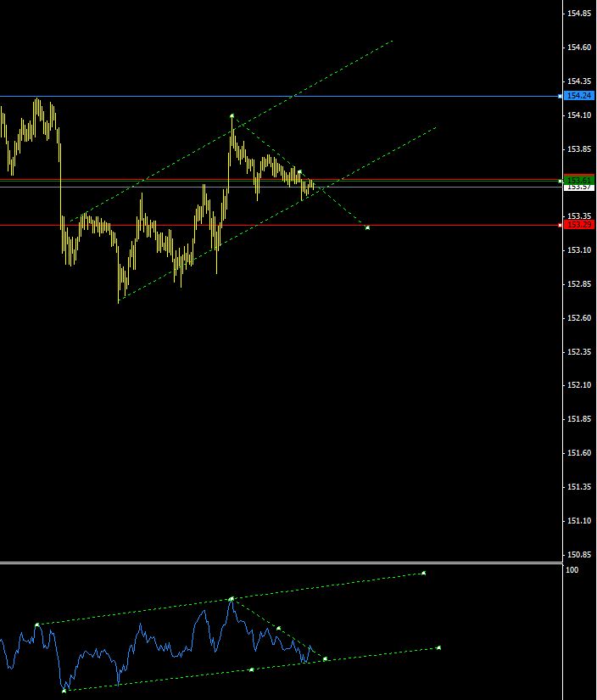Click the 151.35 price axis label
Image resolution: width=597 pixels, height=700 pixels.
click(579, 487)
